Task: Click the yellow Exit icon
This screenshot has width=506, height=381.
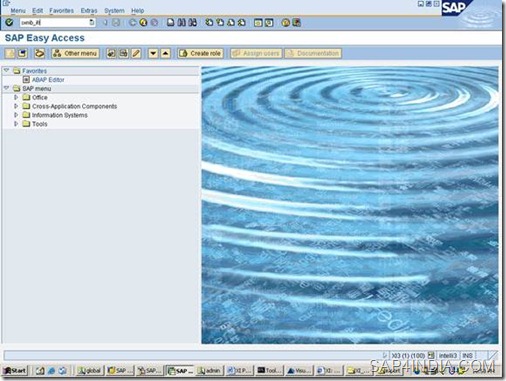Action: 143,23
